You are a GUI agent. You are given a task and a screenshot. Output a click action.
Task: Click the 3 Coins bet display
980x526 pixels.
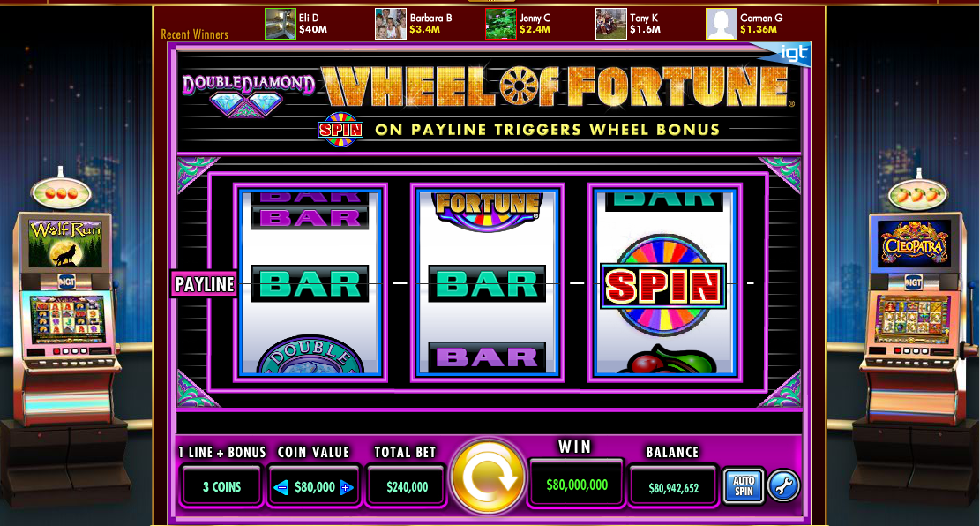tap(222, 486)
